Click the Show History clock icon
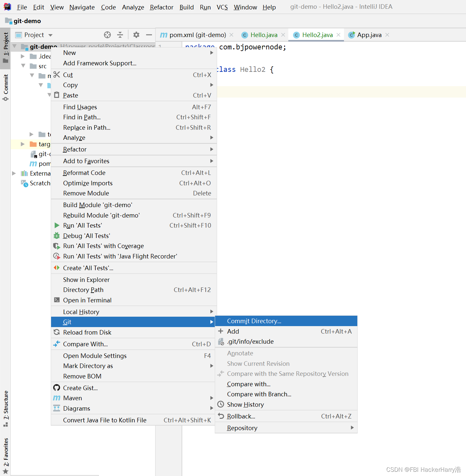466x476 pixels. pyautogui.click(x=221, y=404)
